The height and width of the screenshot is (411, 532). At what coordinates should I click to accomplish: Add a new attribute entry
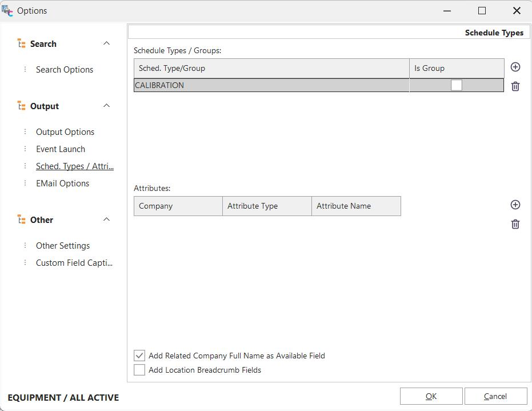(515, 205)
